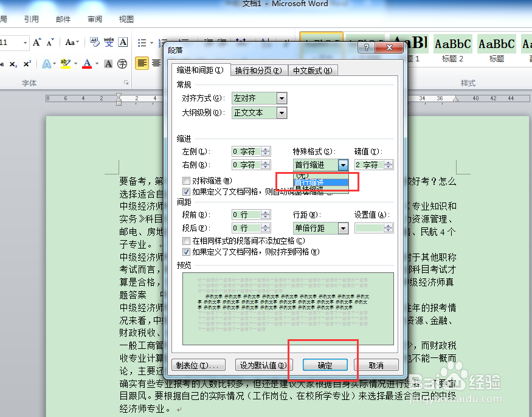Open the 行距 dropdown
This screenshot has height=417, width=532.
pos(343,228)
